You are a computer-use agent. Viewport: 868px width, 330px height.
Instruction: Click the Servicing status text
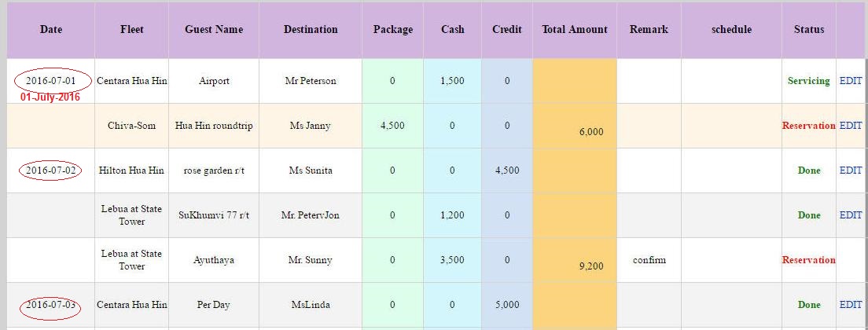click(x=808, y=81)
